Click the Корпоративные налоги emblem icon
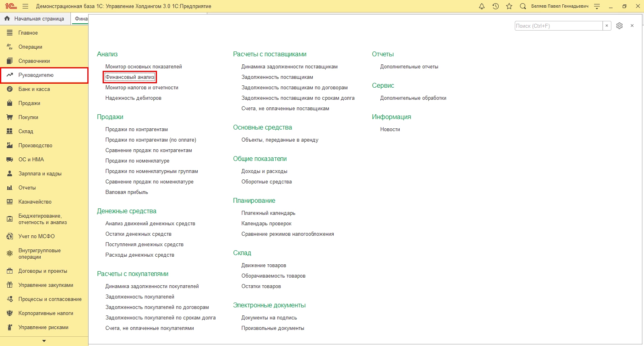Viewport: 644px width, 346px height. pos(10,313)
